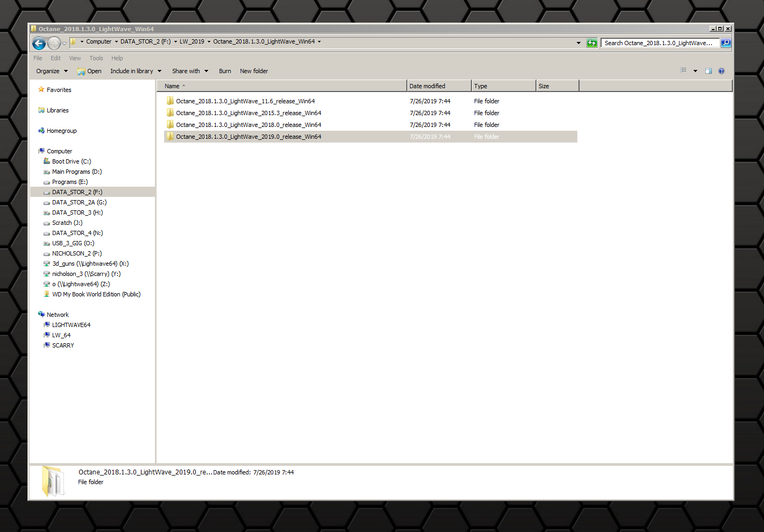Open the LW_64 network computer
Viewport: 764px width, 532px height.
click(x=61, y=335)
